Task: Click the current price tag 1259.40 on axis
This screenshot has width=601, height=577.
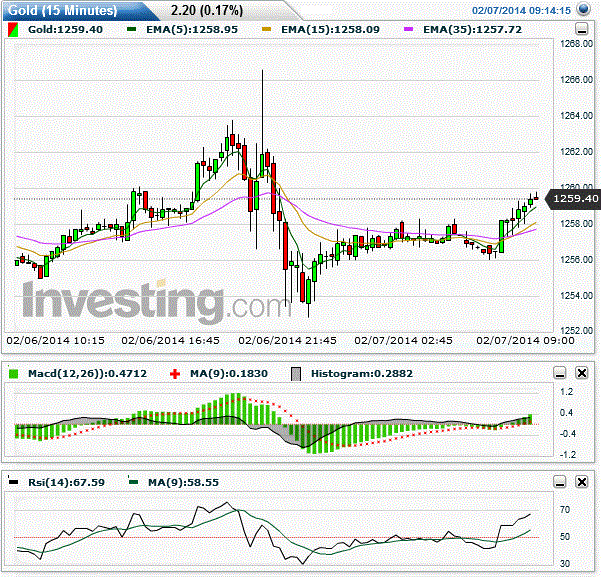Action: 574,199
